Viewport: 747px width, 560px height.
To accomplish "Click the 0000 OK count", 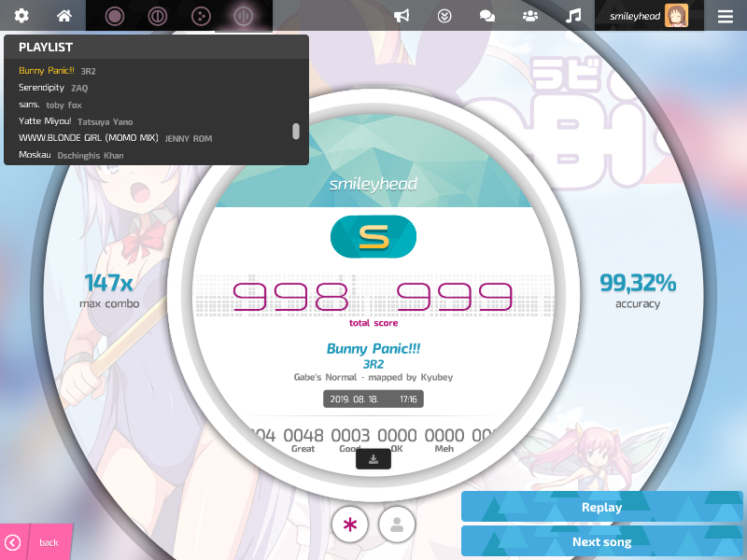I will point(397,435).
